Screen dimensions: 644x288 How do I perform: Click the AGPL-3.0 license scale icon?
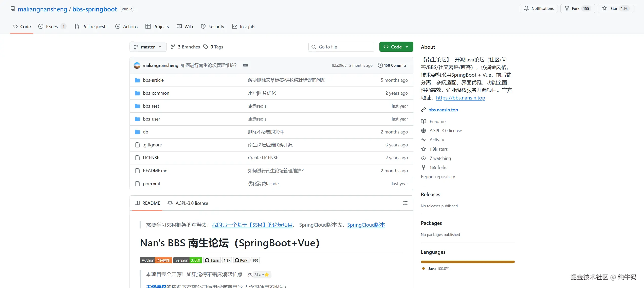click(424, 130)
